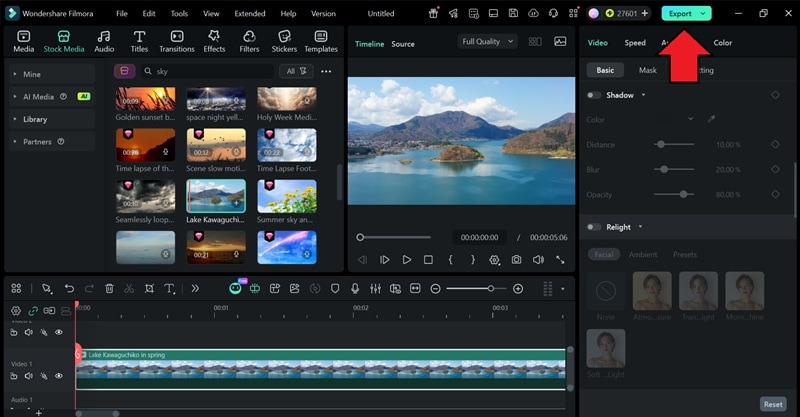Click the delete trash icon in timeline toolbar

point(109,288)
